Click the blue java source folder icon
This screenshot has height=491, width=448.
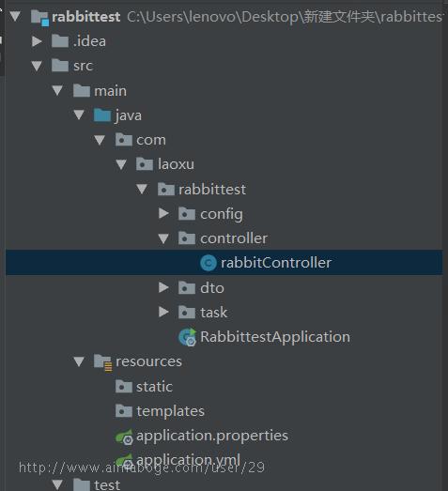102,115
